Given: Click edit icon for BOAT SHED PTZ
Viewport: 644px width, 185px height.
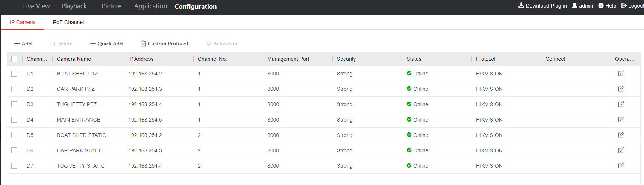Looking at the screenshot, I should [x=621, y=74].
